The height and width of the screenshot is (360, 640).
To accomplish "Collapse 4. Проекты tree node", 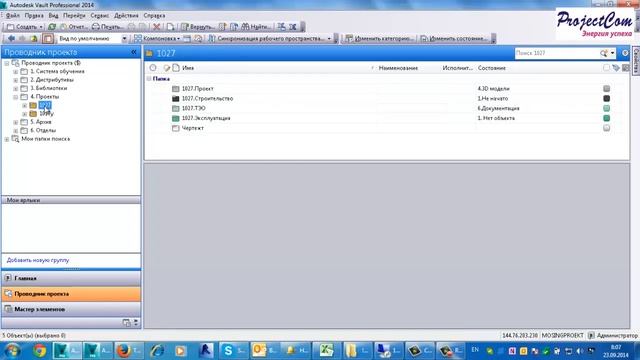I will click(16, 97).
